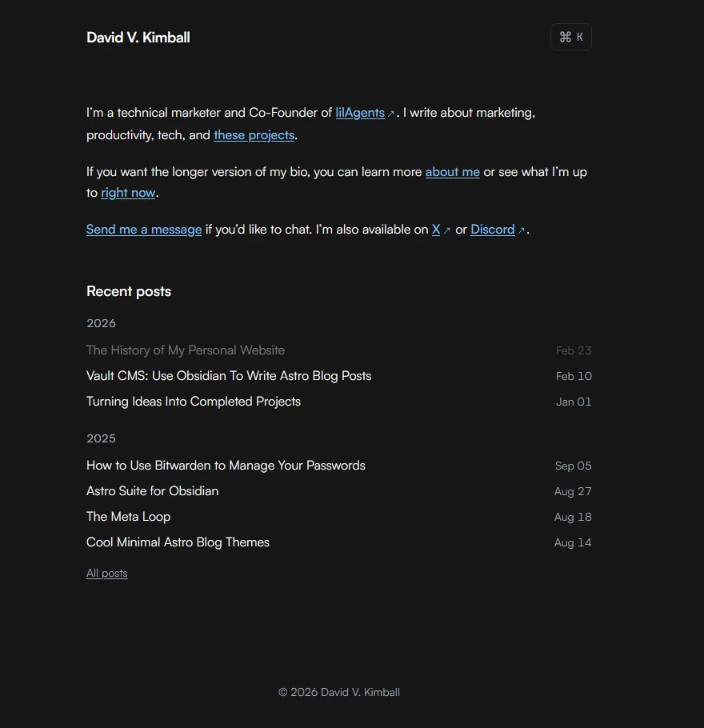View all posts via 'All posts' link

(106, 573)
